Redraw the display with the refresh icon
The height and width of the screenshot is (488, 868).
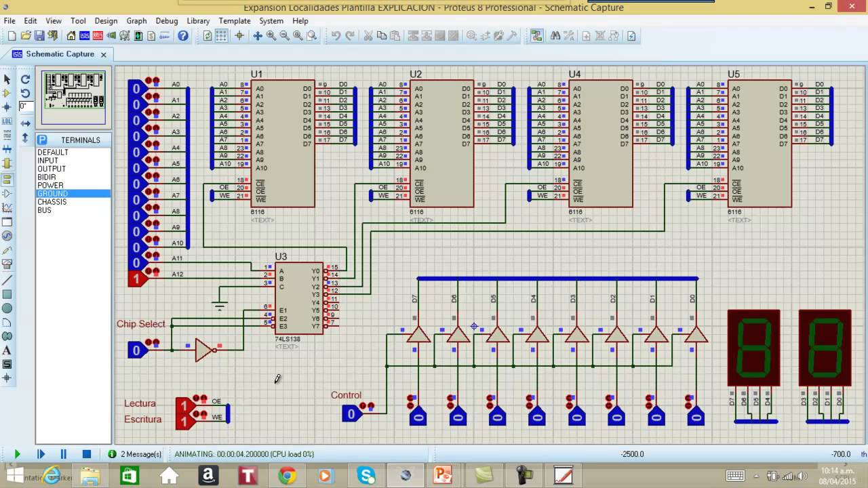[x=208, y=36]
